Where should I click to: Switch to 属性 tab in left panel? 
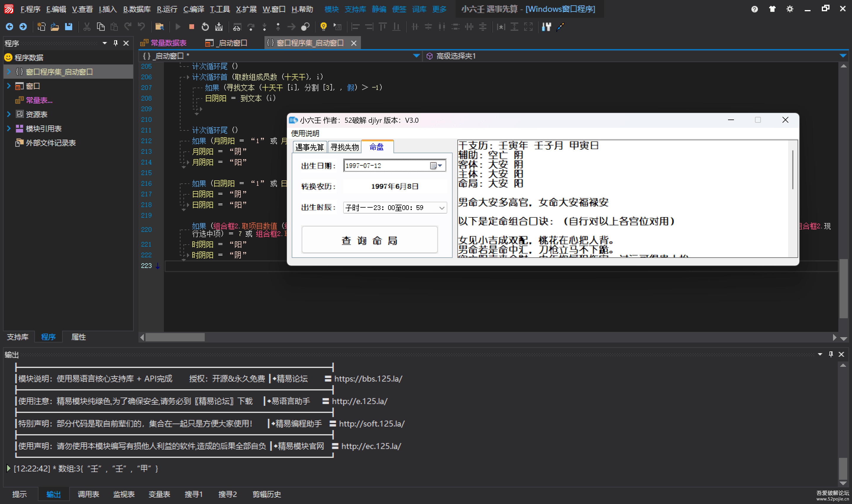point(78,337)
